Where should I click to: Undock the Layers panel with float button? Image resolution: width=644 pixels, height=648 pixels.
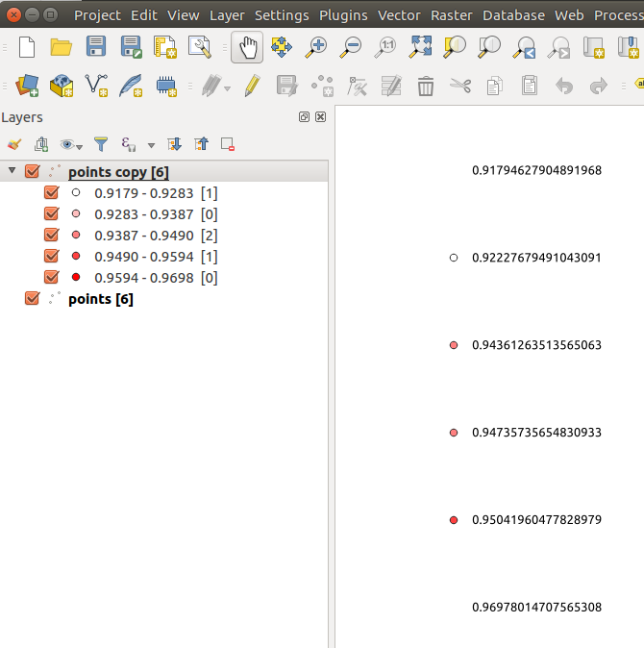(x=304, y=117)
